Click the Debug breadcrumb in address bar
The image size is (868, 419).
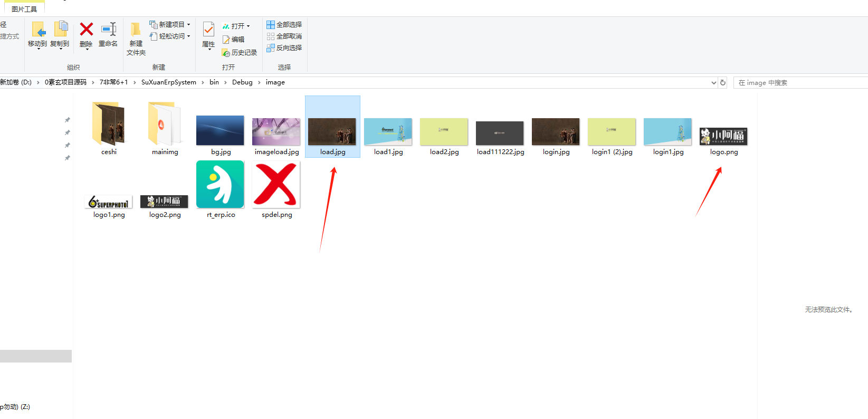(242, 82)
